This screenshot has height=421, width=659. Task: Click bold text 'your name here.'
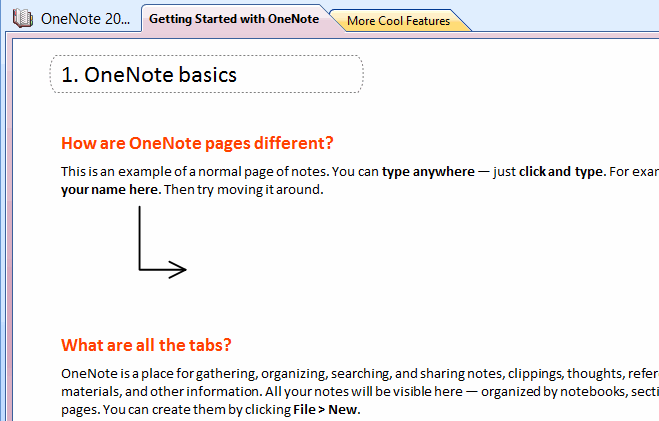click(111, 189)
